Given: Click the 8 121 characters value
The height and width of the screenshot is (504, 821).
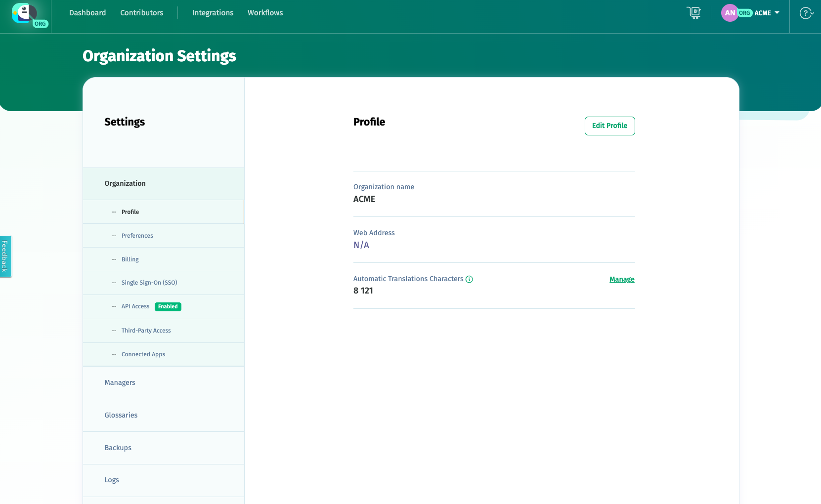Looking at the screenshot, I should point(363,291).
